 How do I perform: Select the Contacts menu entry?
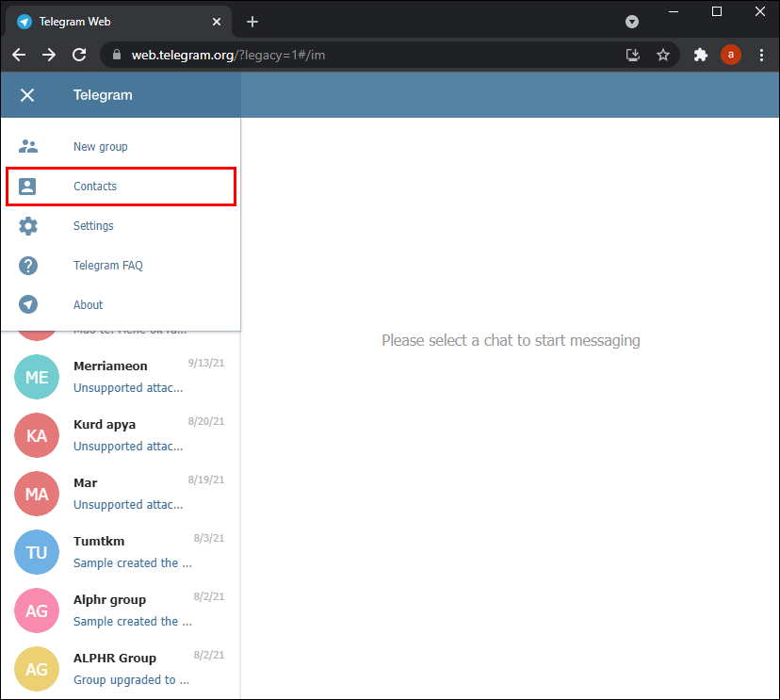[x=95, y=186]
